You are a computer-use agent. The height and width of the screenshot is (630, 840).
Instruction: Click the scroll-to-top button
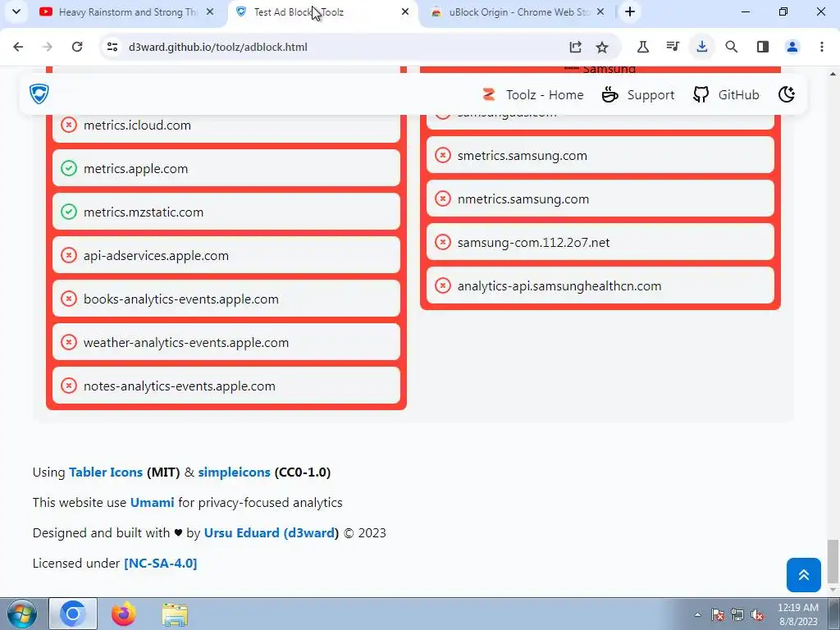(x=804, y=575)
